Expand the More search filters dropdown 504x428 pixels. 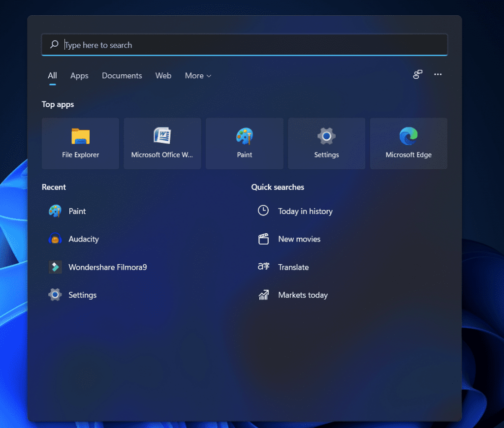(198, 75)
